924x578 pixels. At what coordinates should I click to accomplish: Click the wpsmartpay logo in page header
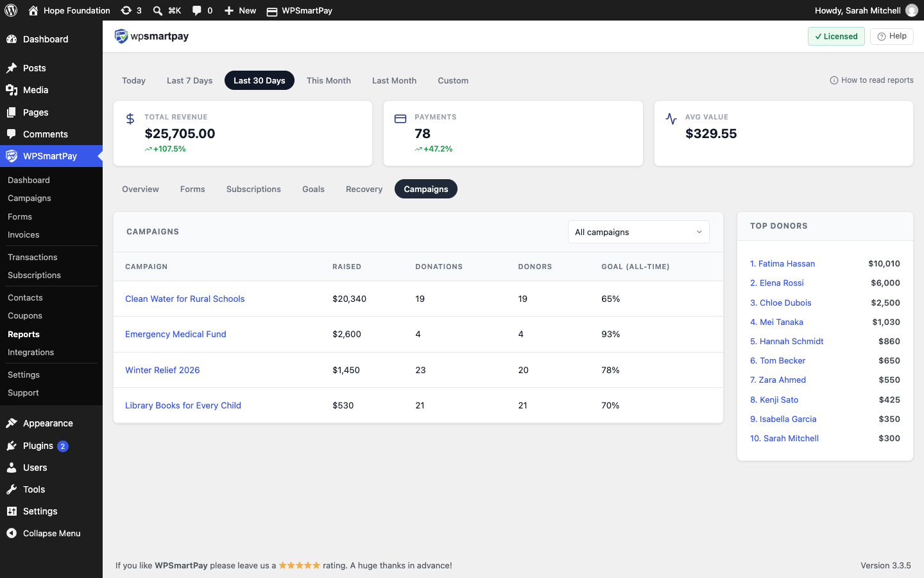click(151, 37)
